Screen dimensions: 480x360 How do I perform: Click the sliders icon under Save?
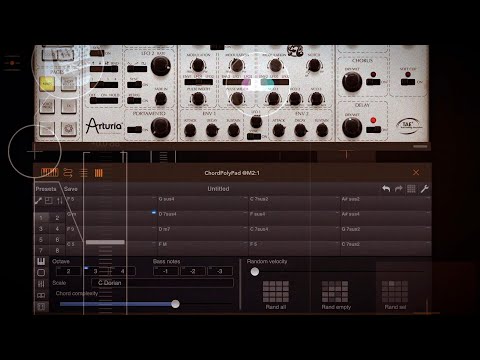tap(60, 201)
